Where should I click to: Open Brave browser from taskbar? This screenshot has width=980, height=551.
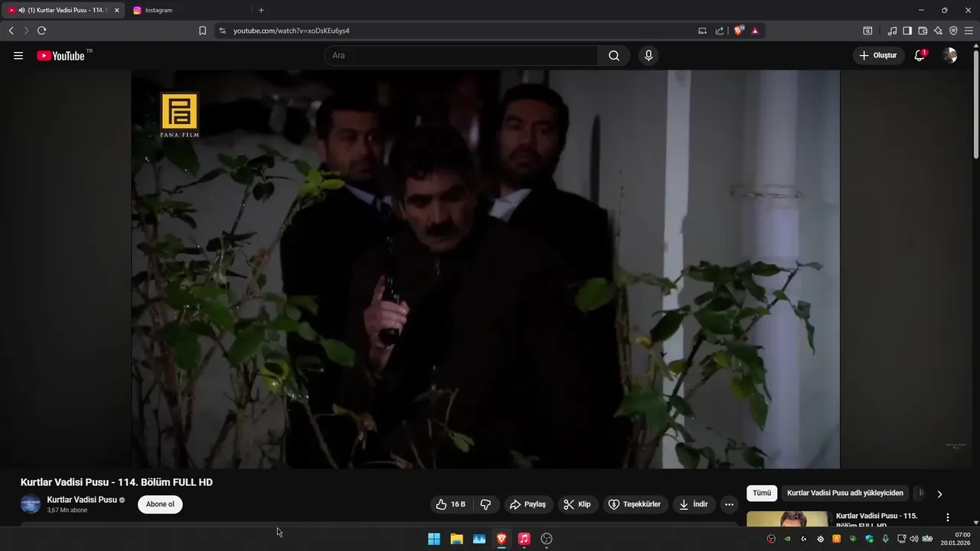coord(501,539)
